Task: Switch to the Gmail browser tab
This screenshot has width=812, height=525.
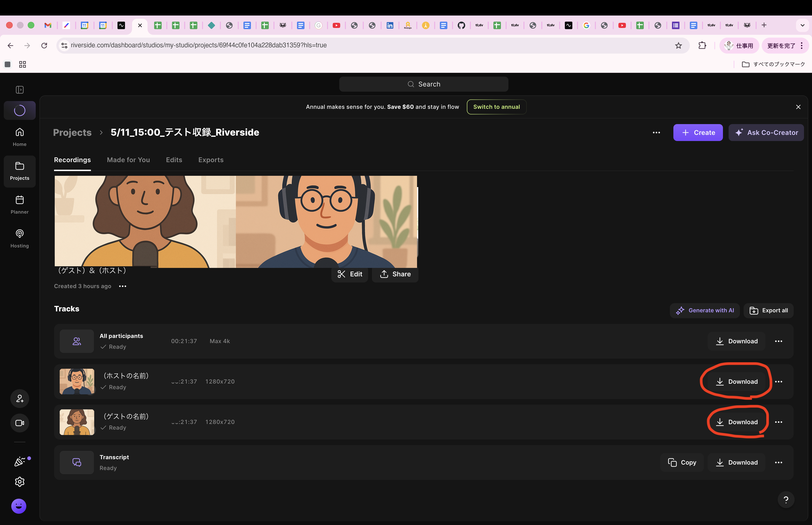Action: tap(48, 25)
